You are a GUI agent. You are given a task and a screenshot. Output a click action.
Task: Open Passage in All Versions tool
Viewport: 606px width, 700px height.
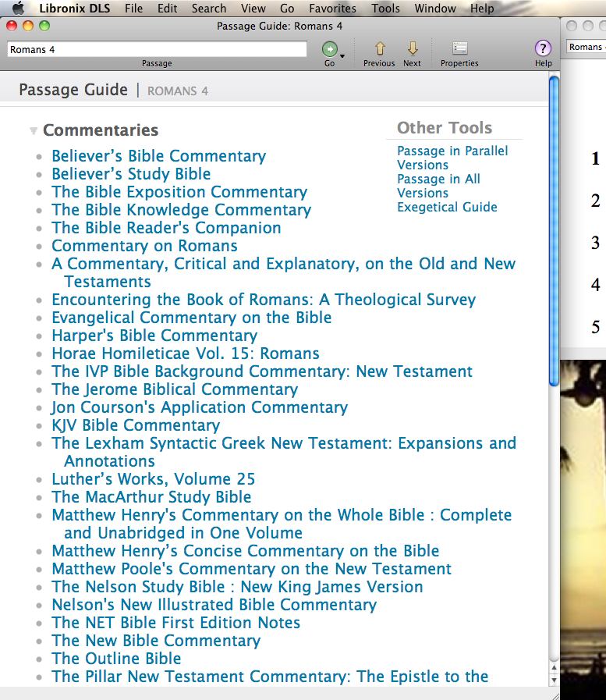pyautogui.click(x=438, y=186)
